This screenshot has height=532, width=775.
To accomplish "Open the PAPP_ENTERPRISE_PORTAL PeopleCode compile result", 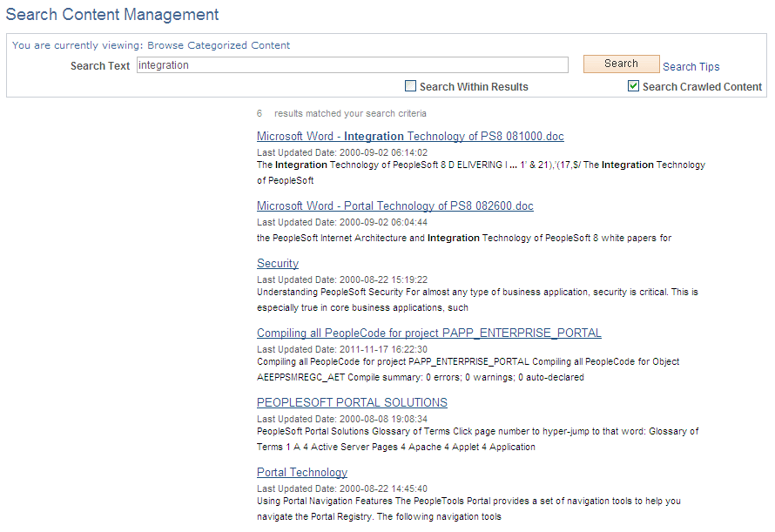I will (428, 333).
